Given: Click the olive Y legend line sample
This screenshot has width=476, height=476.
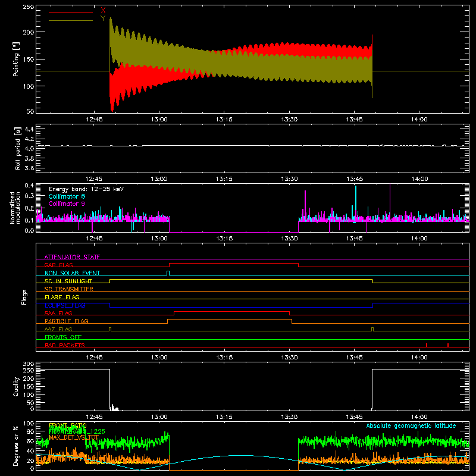Looking at the screenshot, I should point(71,21).
